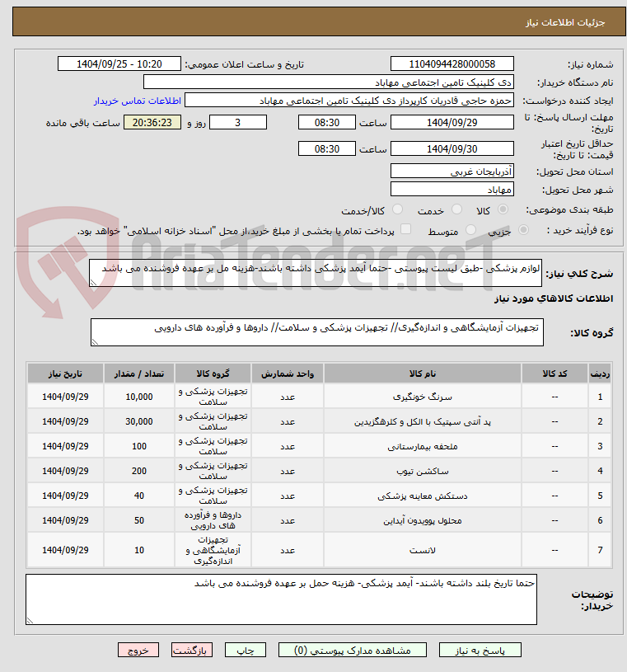Click resize handle of گروه کالا box

tap(95, 341)
